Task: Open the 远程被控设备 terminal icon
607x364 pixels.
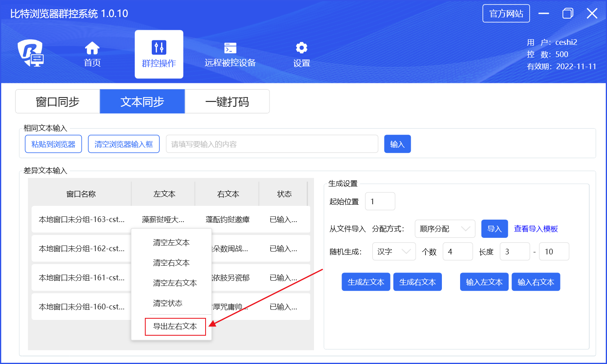Action: click(230, 48)
